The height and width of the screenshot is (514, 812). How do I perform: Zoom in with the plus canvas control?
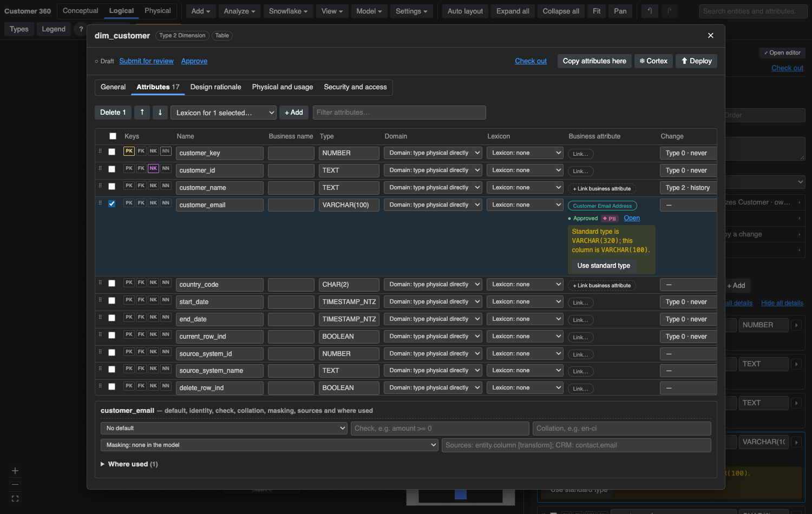pos(15,471)
